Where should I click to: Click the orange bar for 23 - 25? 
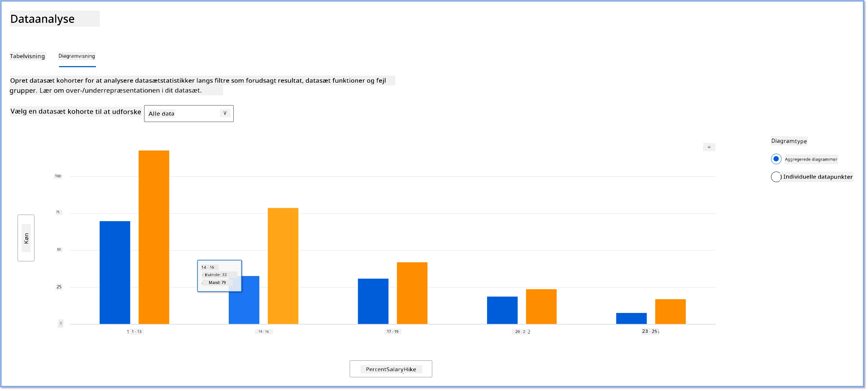tap(671, 312)
